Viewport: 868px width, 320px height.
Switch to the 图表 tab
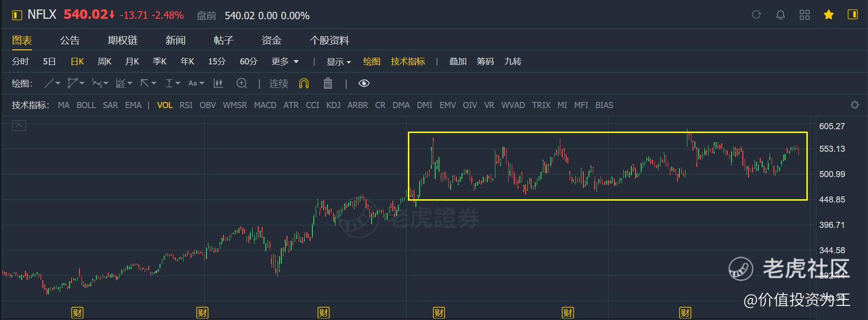(22, 40)
